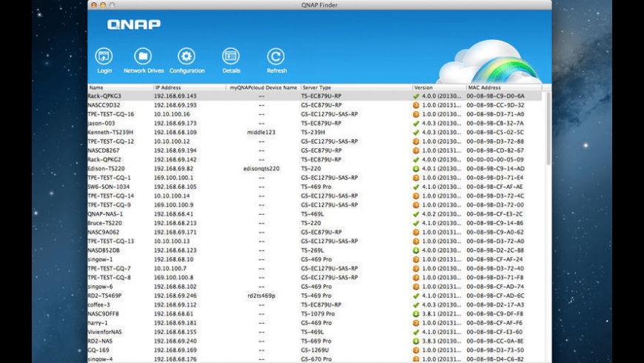644x363 pixels.
Task: Click green check status icon for jason-003
Action: tap(416, 123)
